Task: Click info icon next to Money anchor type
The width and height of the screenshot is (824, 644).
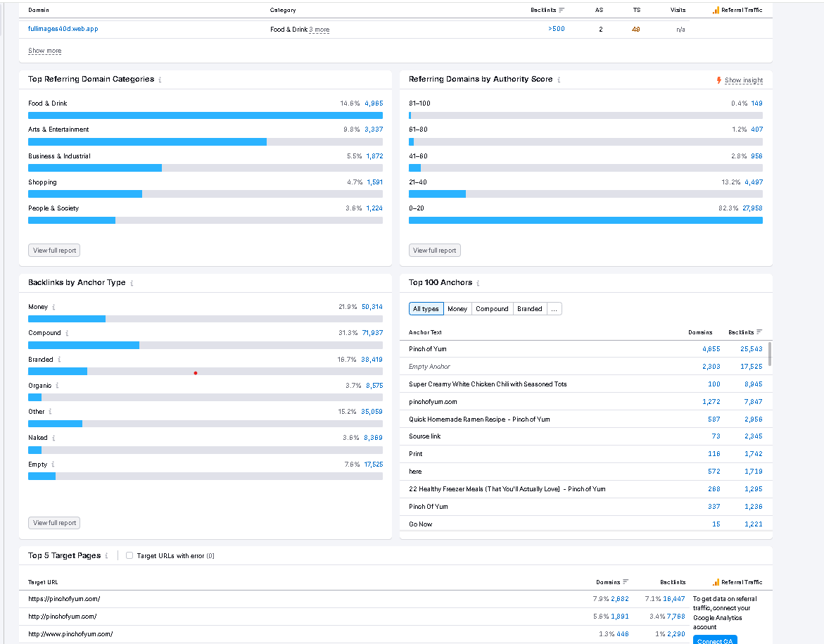Action: click(x=54, y=307)
